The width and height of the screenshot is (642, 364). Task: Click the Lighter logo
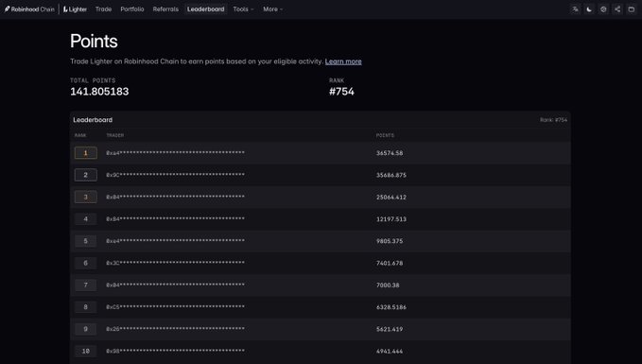[x=75, y=9]
